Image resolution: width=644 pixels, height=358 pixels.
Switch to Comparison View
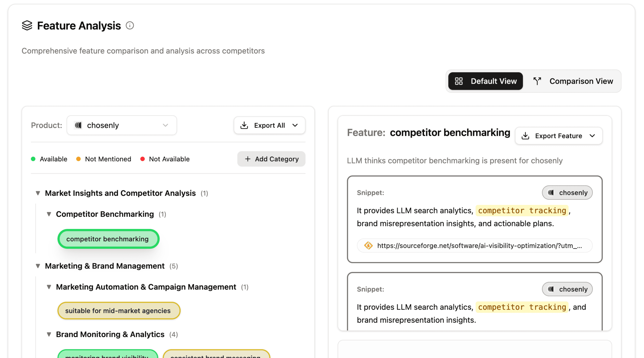click(573, 81)
